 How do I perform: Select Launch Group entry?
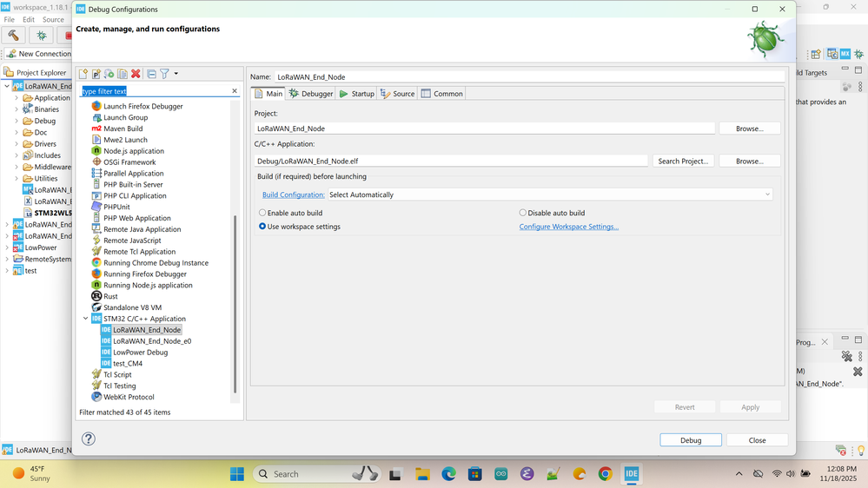[125, 117]
